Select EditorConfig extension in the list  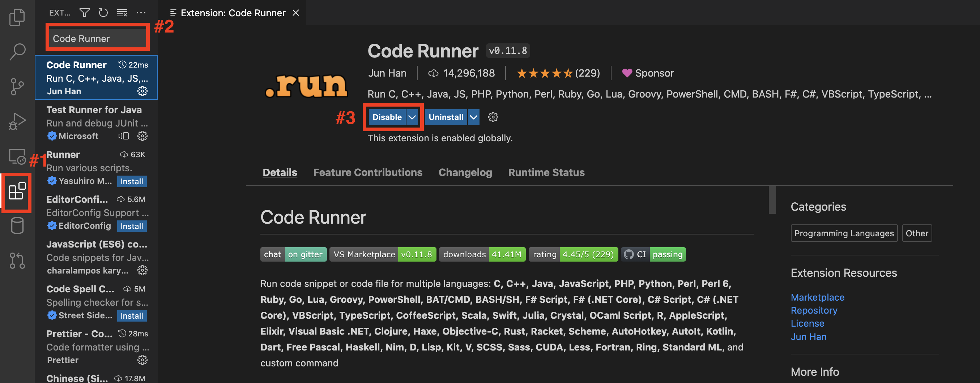[96, 212]
